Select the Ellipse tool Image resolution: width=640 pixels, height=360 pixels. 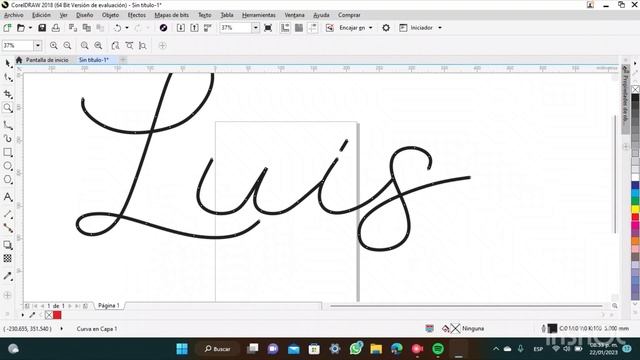[7, 166]
